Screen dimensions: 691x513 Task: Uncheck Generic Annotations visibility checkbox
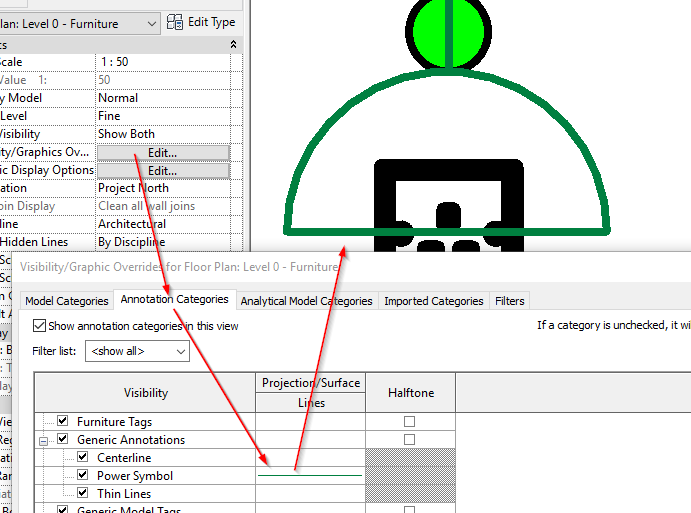coord(63,439)
